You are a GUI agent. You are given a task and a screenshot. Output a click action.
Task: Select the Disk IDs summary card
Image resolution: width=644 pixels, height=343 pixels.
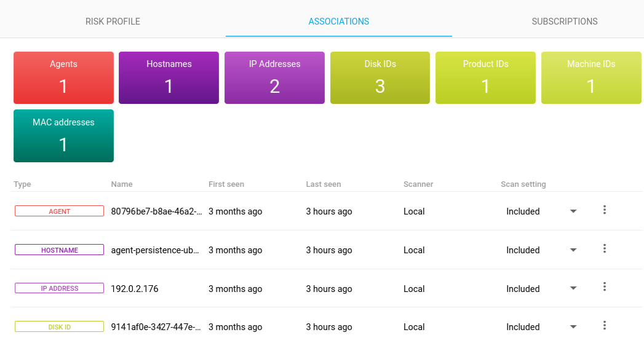click(x=380, y=77)
